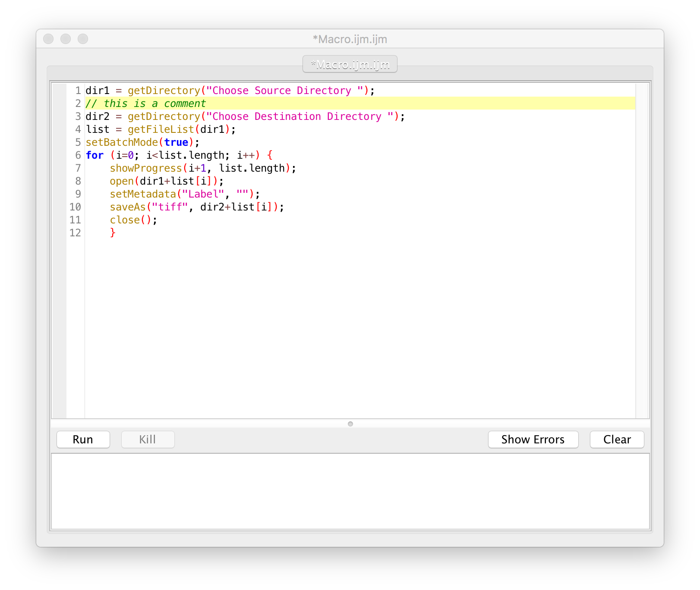This screenshot has height=590, width=700.
Task: Click the dir2 variable on line 3
Action: [98, 116]
